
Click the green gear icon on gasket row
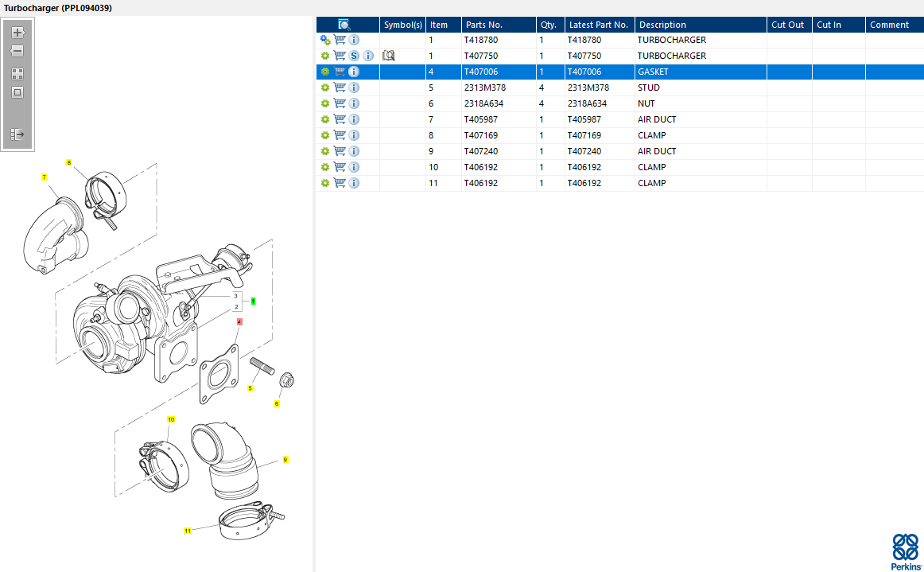click(x=324, y=72)
